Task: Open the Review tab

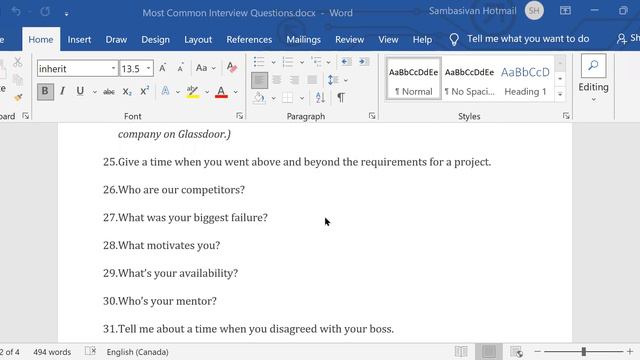Action: (349, 40)
